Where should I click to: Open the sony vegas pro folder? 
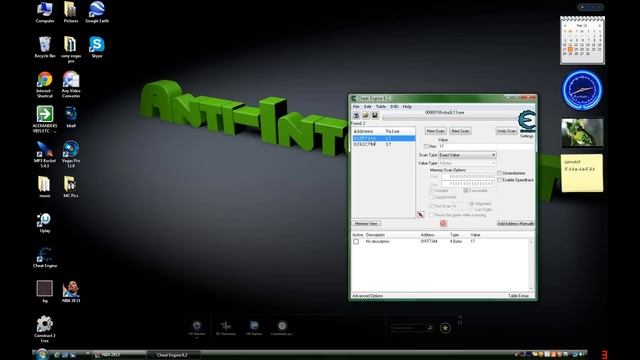(71, 50)
